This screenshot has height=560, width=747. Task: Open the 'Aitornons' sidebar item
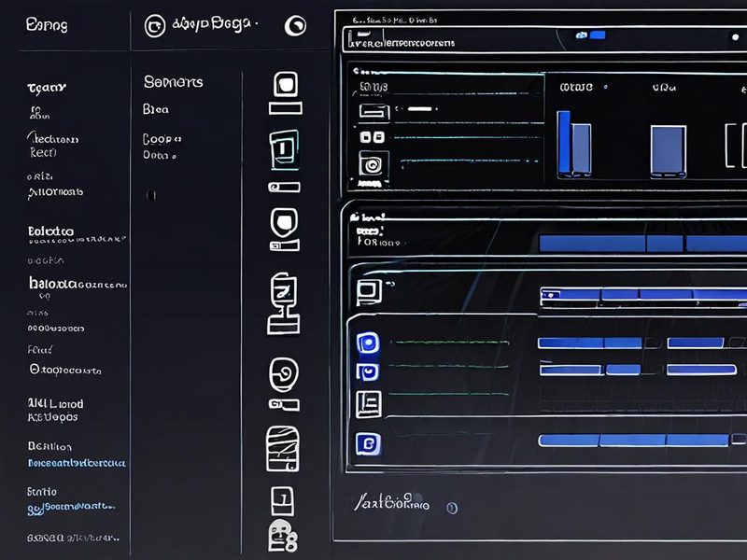(x=56, y=192)
